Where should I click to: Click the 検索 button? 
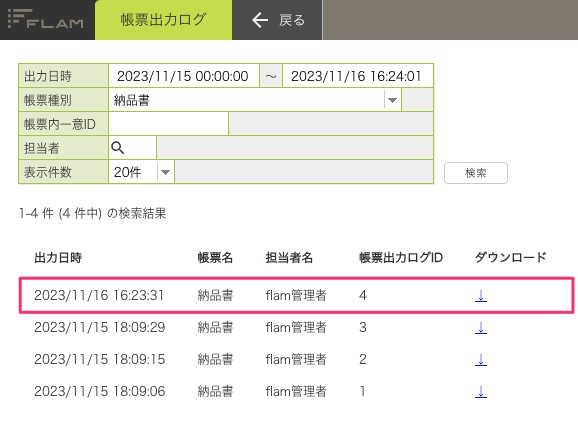click(x=476, y=173)
